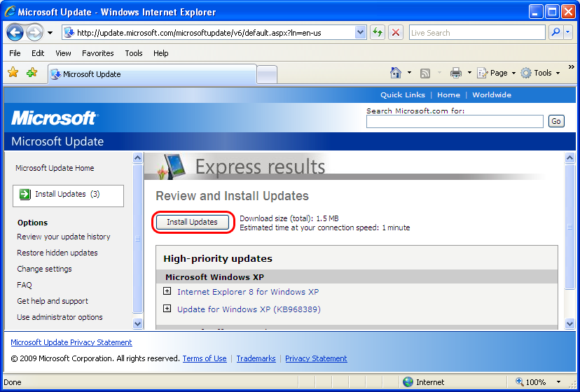
Task: Click main pane scroll down arrow
Action: point(570,323)
